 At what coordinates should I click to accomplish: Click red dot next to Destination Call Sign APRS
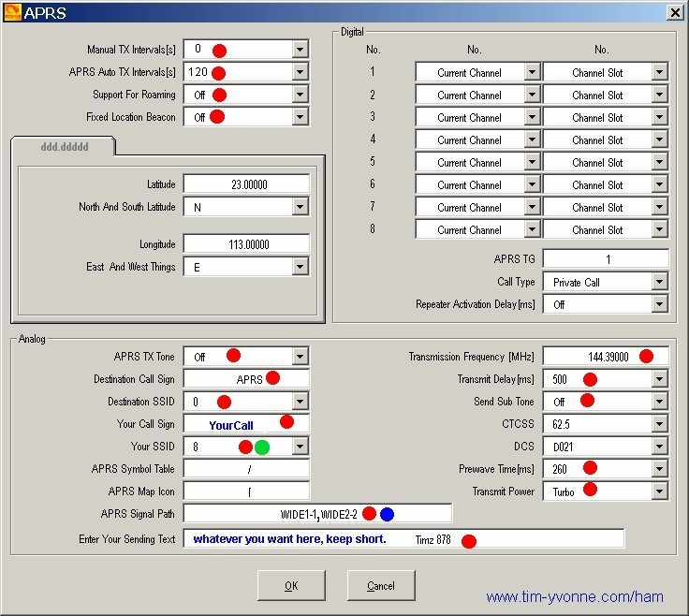(272, 378)
